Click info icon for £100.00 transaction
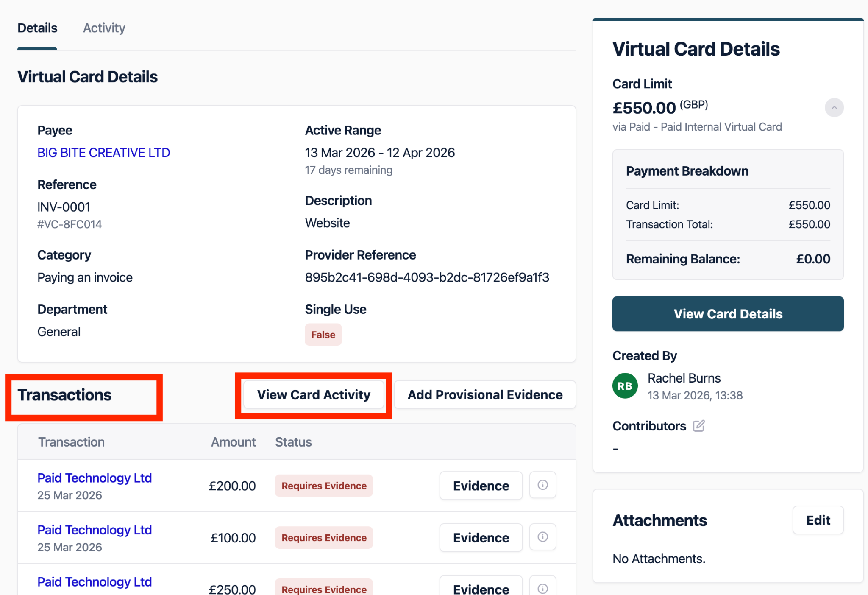This screenshot has width=868, height=595. (x=542, y=537)
